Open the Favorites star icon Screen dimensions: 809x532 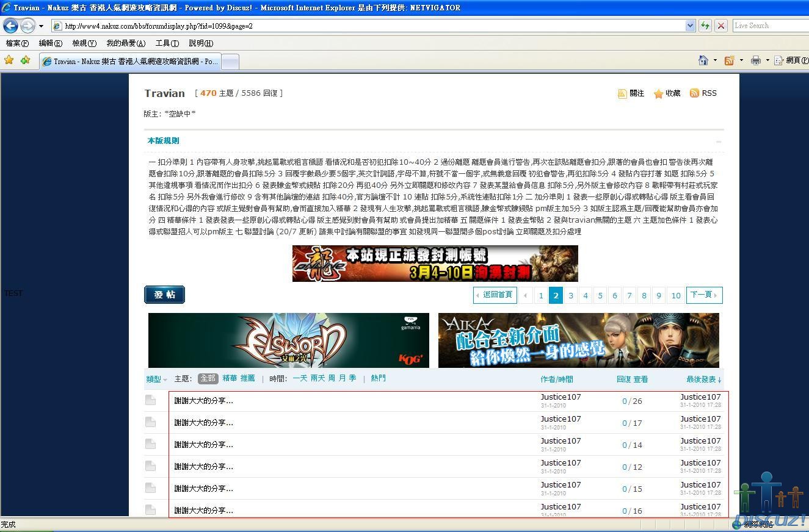9,60
